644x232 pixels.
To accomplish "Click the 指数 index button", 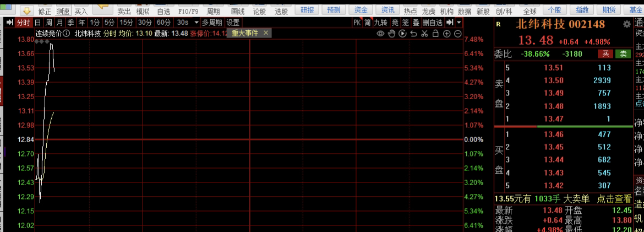I will 582,10.
